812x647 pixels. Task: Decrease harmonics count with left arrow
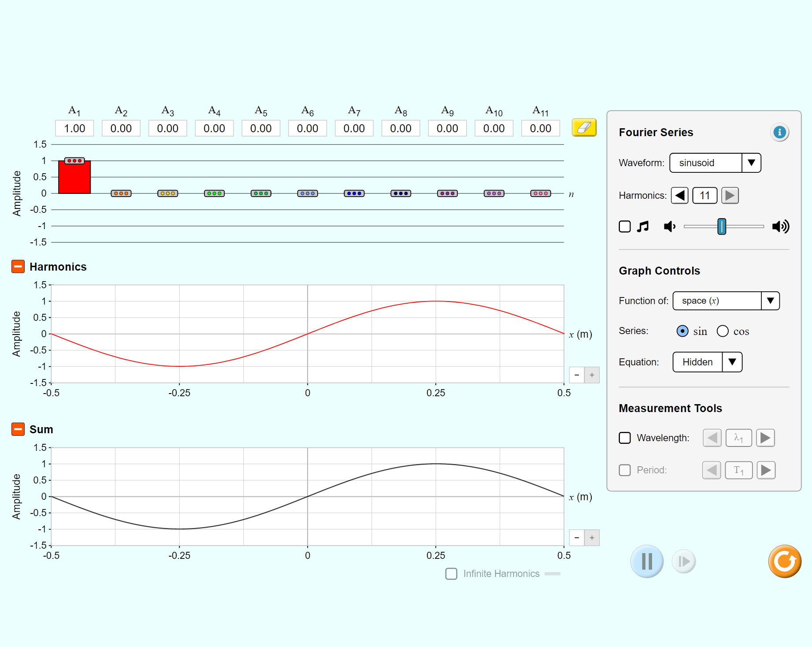(x=679, y=195)
